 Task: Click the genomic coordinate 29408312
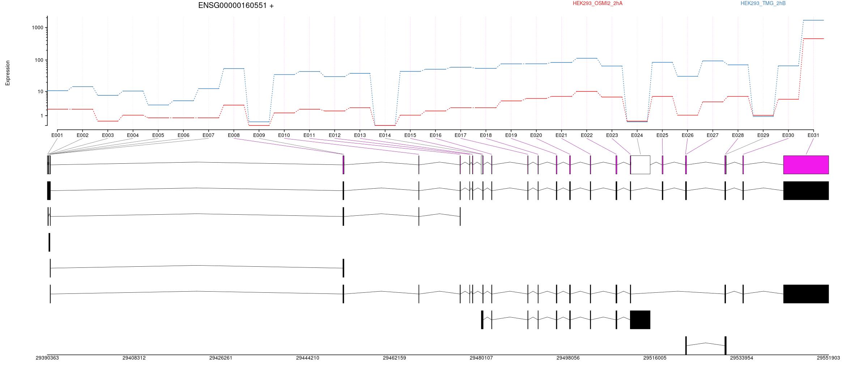134,358
